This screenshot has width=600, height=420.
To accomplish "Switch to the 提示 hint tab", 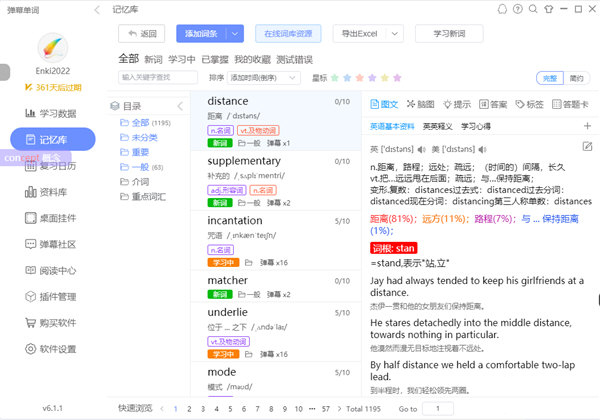I will click(457, 104).
